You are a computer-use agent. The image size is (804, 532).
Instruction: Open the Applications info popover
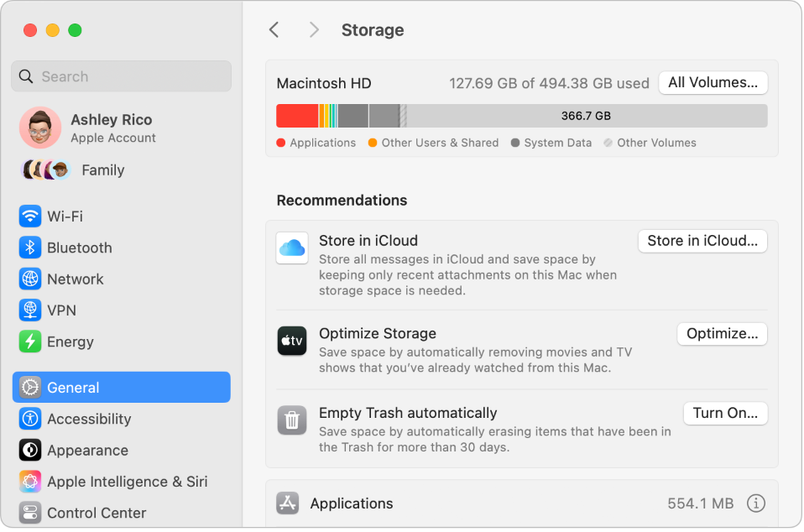coord(755,503)
